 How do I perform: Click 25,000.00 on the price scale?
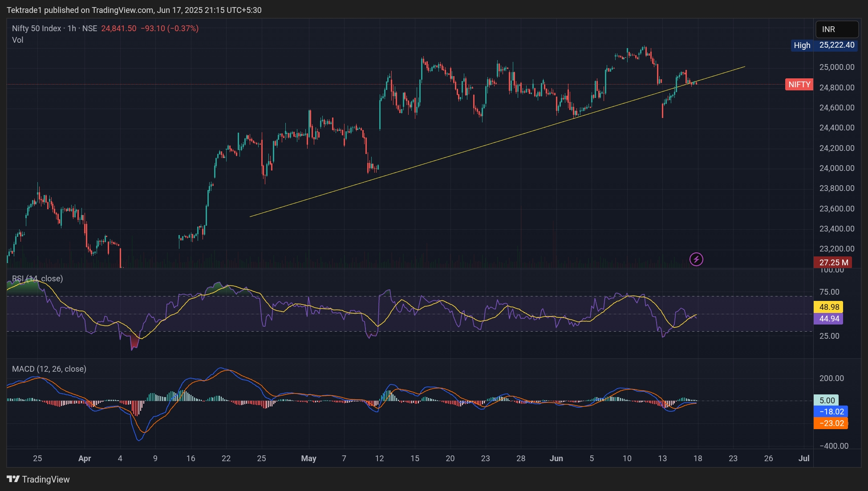(x=836, y=67)
